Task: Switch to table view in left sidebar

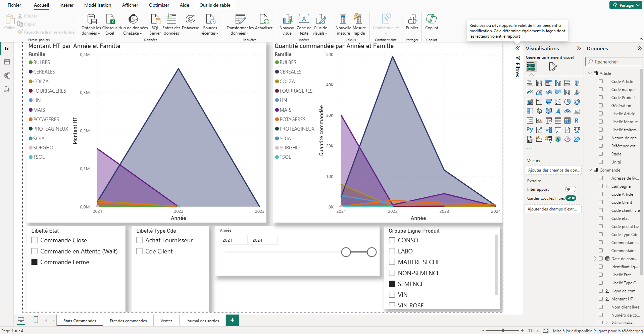Action: pos(7,62)
